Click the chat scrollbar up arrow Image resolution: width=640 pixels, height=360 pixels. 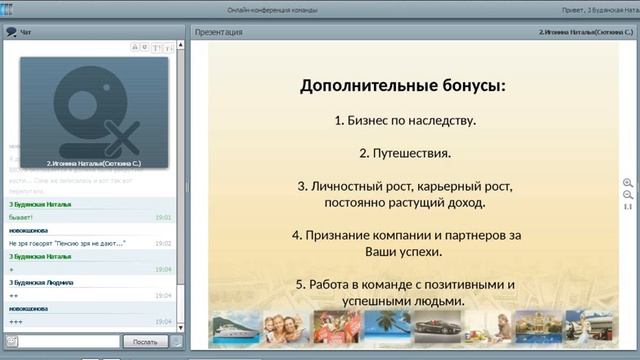pyautogui.click(x=180, y=44)
